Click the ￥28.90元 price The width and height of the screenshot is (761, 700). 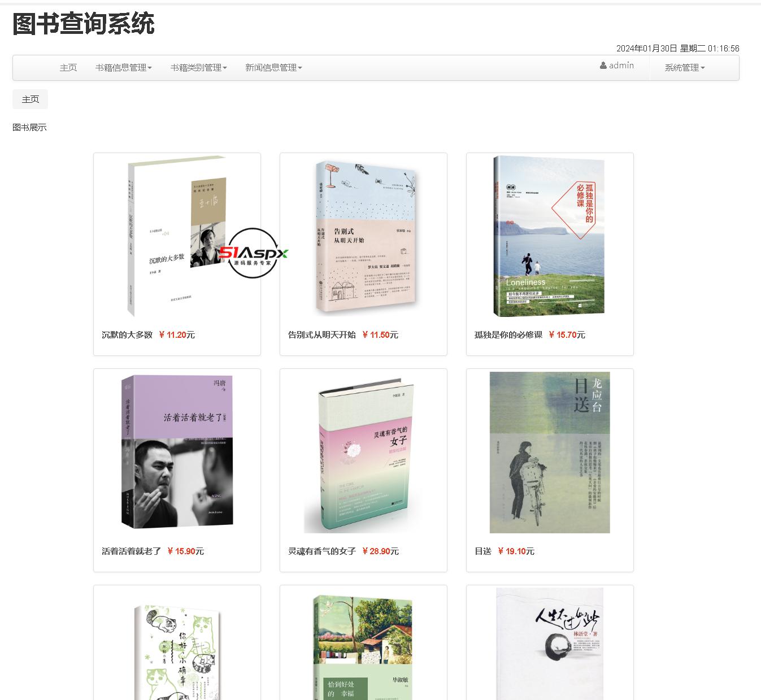click(380, 551)
